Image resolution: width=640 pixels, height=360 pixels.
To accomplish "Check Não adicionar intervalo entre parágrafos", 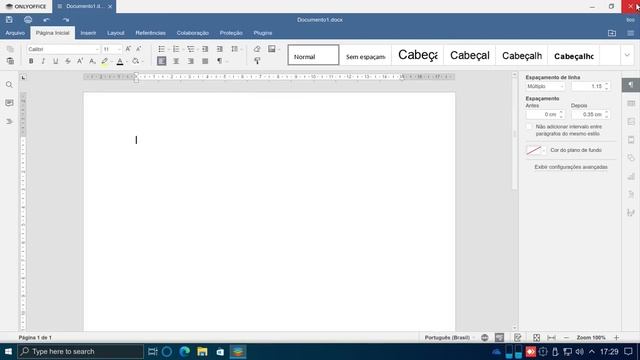I will (529, 127).
